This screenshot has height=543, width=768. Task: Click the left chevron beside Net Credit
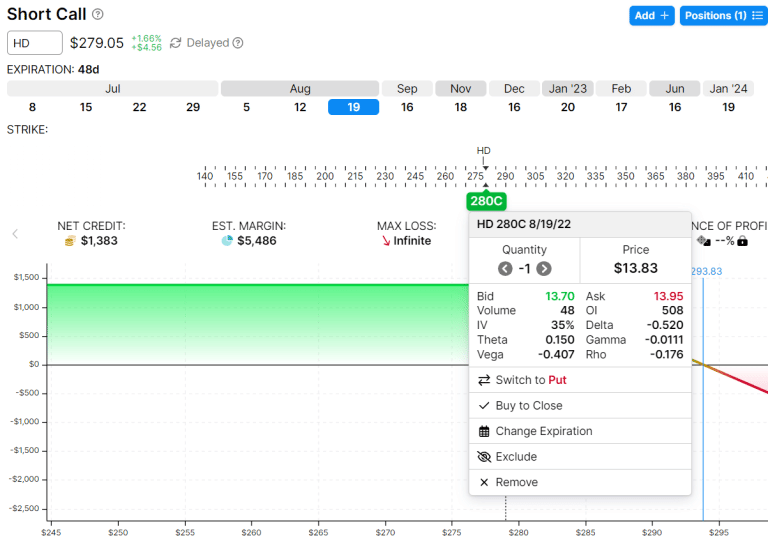[x=15, y=234]
